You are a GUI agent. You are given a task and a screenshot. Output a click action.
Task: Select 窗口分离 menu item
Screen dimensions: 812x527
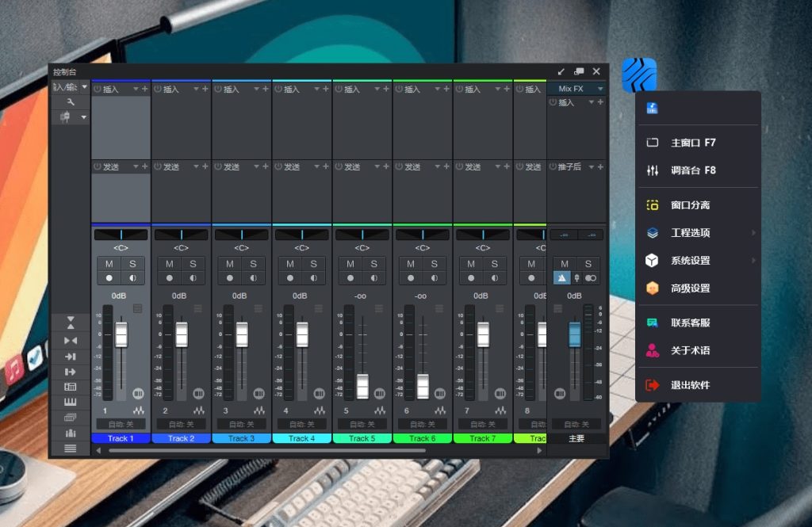(698, 205)
